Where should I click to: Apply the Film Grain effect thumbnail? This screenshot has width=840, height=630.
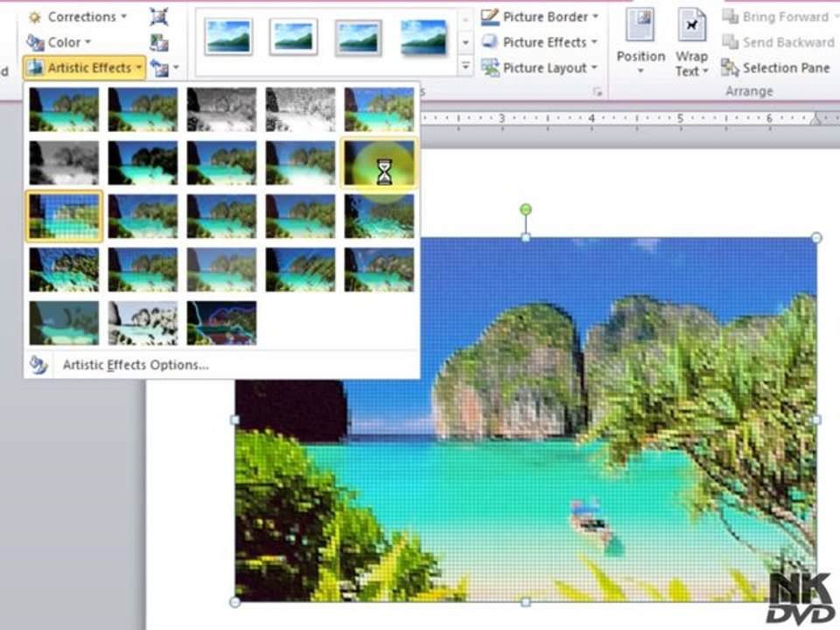(x=221, y=216)
